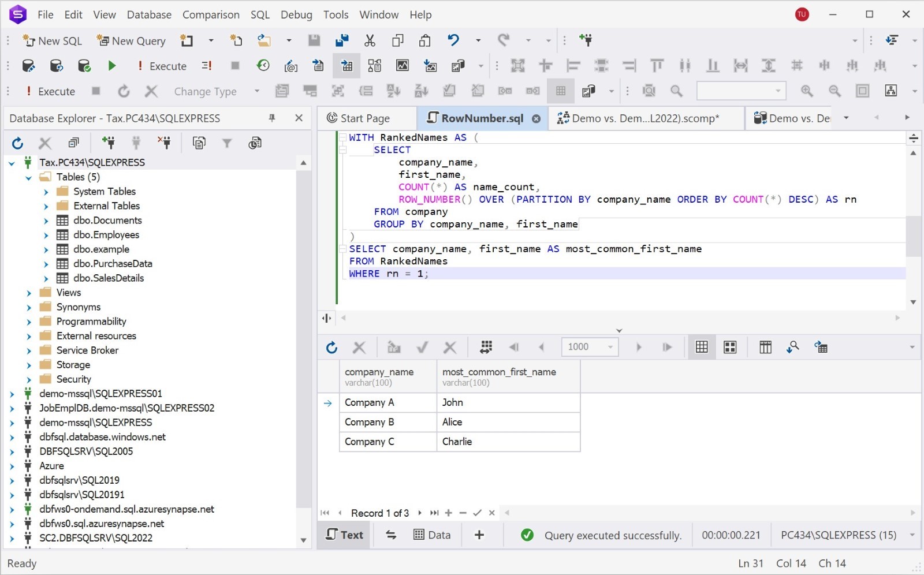The height and width of the screenshot is (575, 924).
Task: Click the Save icon in top toolbar
Action: coord(314,40)
